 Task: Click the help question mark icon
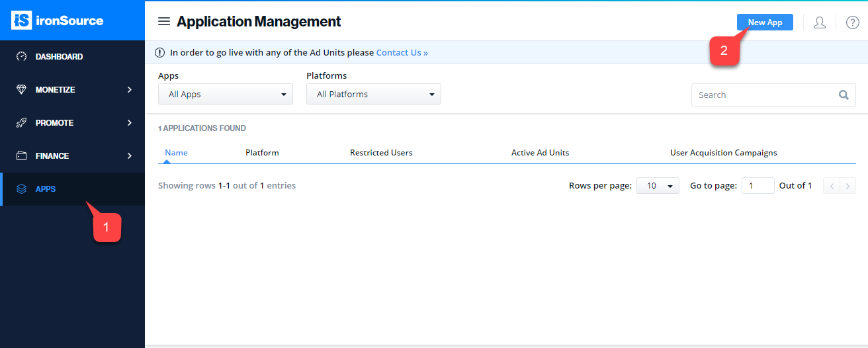(853, 22)
